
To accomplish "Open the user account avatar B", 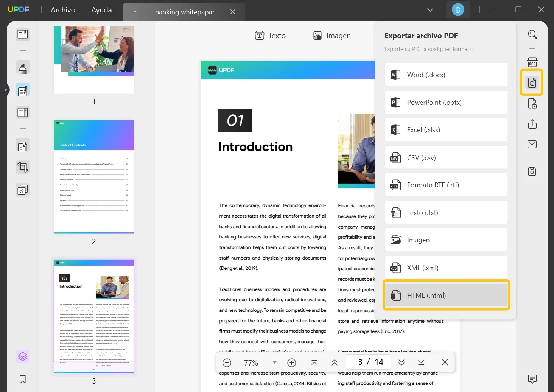I will tap(458, 10).
